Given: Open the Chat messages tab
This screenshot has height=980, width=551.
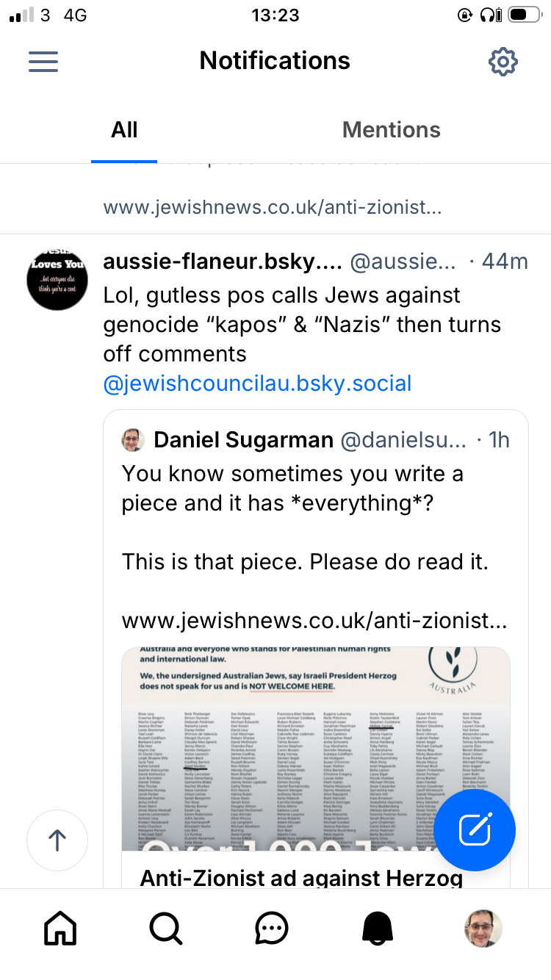Looking at the screenshot, I should 272,929.
